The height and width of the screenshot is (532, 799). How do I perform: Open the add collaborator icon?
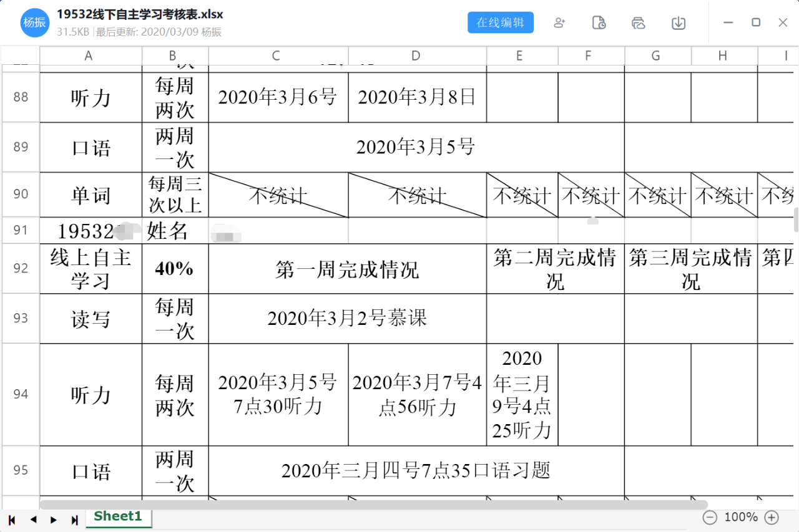point(559,23)
